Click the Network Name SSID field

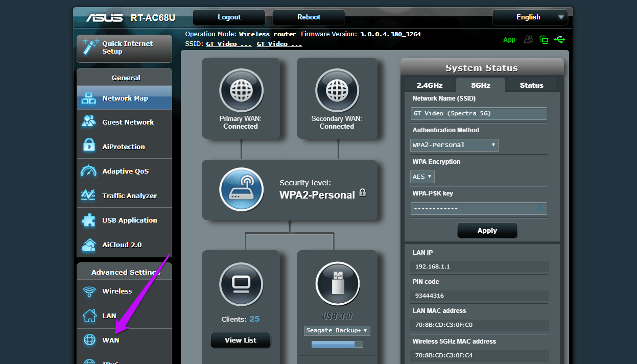[479, 113]
